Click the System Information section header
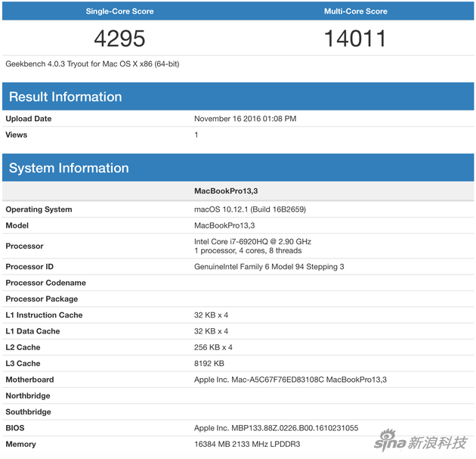476x459 pixels. click(69, 168)
